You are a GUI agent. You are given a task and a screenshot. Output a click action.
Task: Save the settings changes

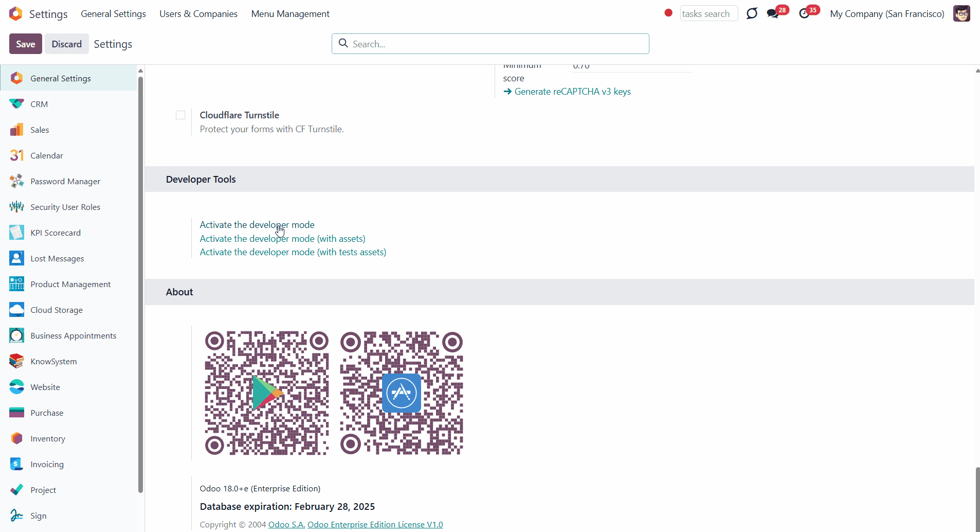coord(26,44)
